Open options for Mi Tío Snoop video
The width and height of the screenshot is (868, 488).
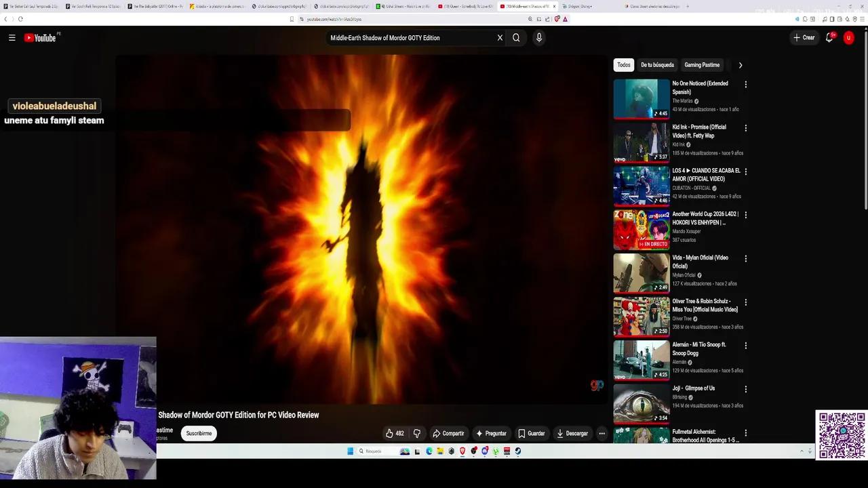point(745,346)
